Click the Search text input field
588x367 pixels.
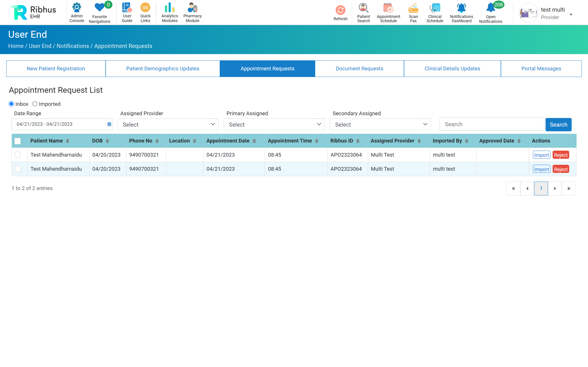point(492,124)
